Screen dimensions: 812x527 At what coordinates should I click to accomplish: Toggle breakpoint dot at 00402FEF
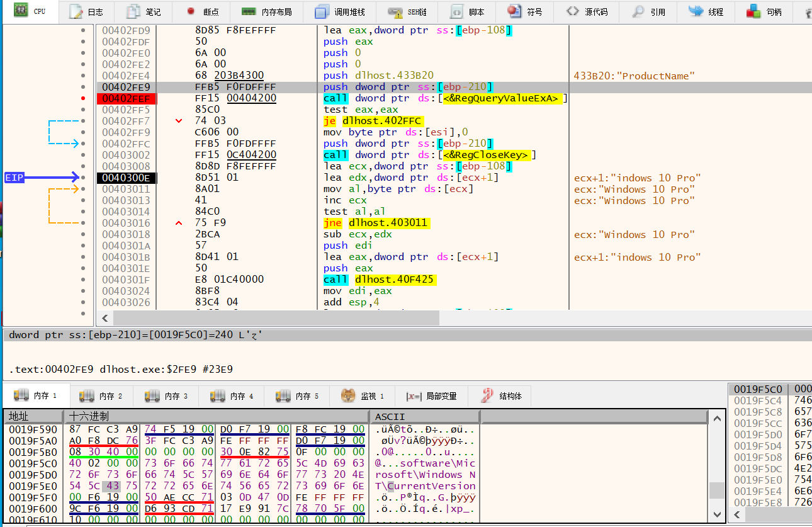point(83,98)
